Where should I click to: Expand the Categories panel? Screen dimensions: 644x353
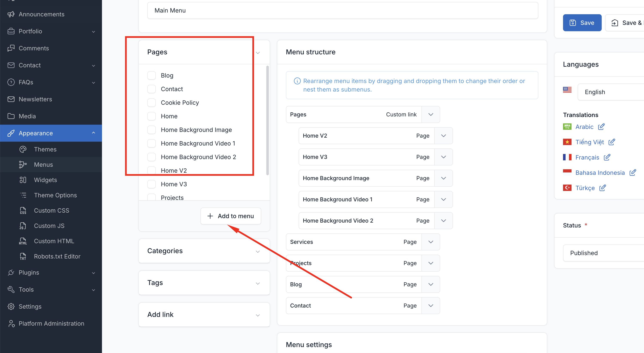pyautogui.click(x=258, y=251)
